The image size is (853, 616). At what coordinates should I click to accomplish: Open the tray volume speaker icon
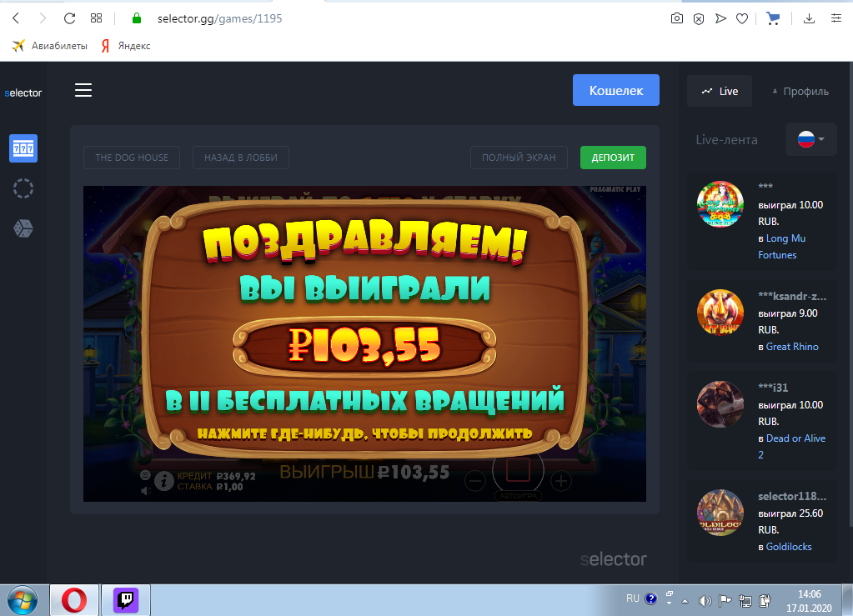click(705, 601)
